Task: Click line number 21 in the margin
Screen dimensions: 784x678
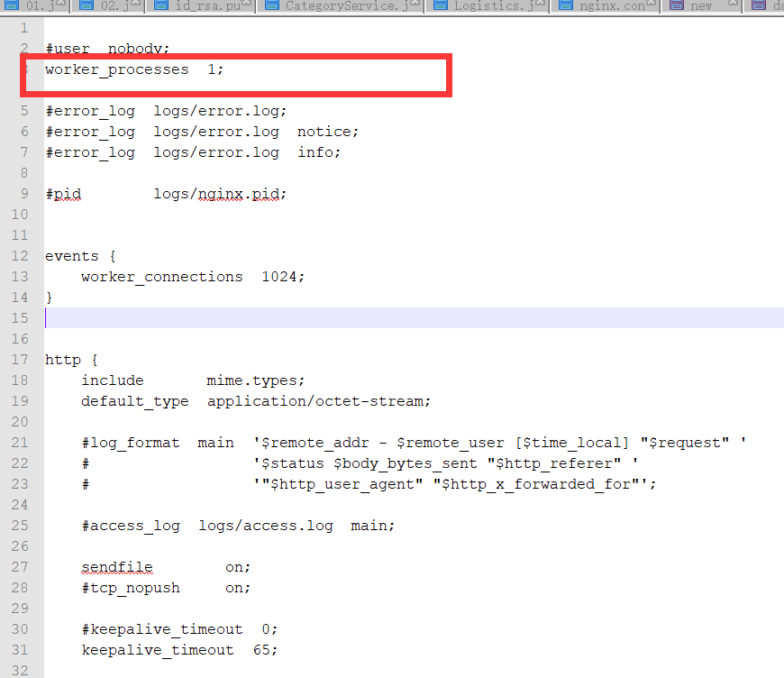Action: pos(20,443)
